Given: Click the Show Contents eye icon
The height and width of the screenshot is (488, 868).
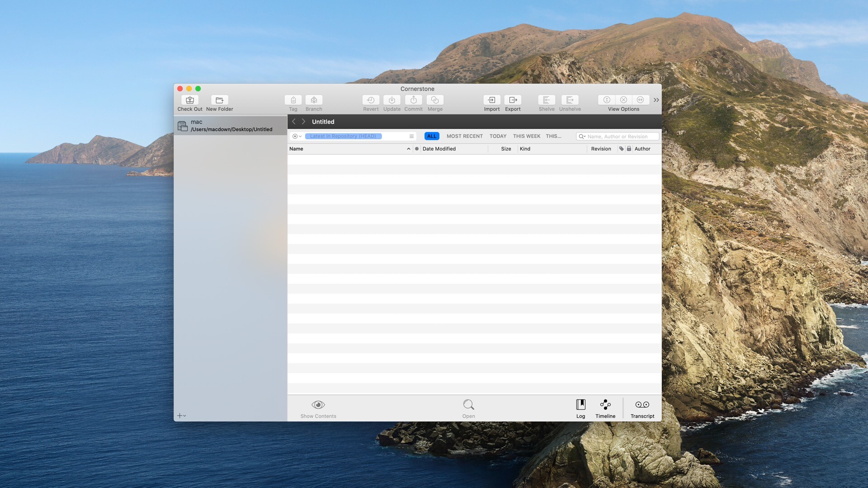Looking at the screenshot, I should pos(318,405).
